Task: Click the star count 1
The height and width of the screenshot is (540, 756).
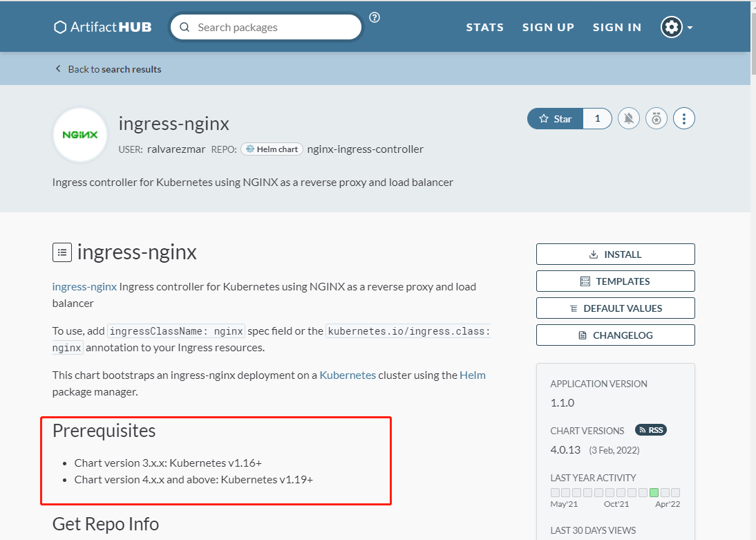Action: [597, 119]
